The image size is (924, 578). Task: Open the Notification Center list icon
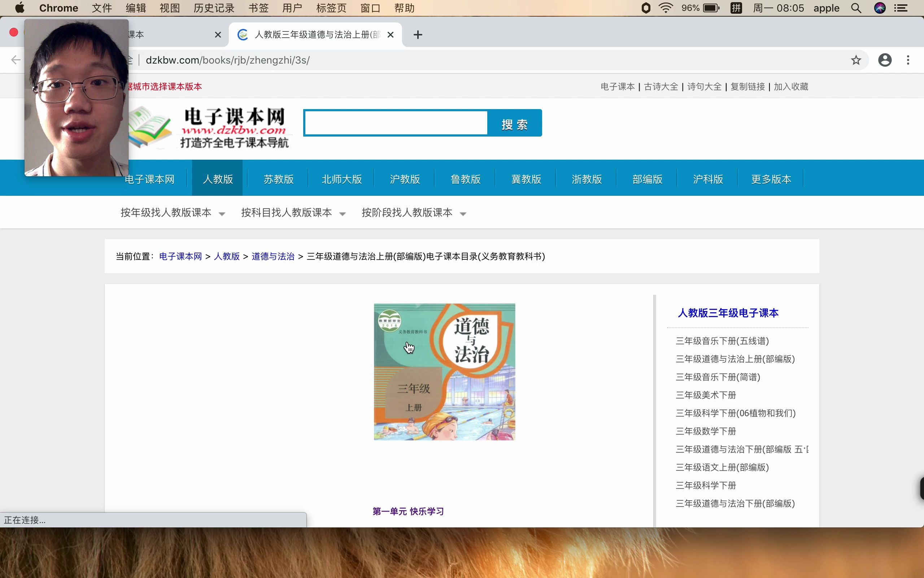[901, 8]
